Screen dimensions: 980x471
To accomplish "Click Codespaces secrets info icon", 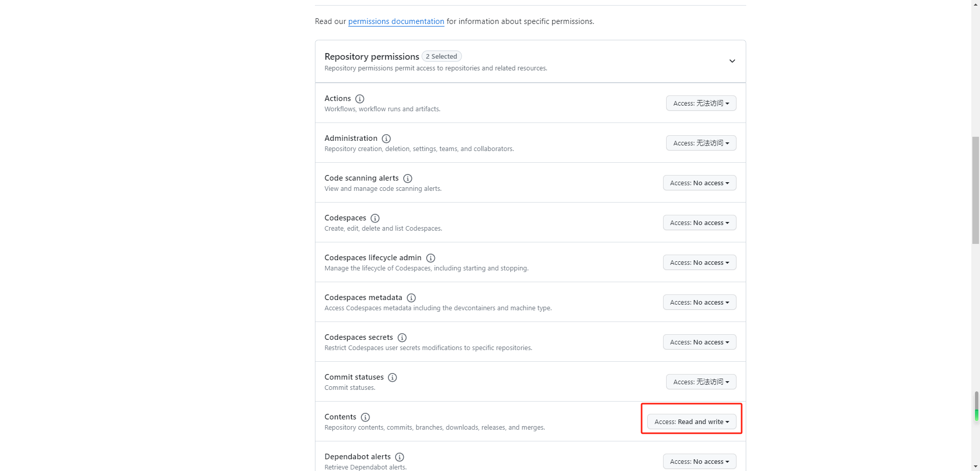I will 402,337.
